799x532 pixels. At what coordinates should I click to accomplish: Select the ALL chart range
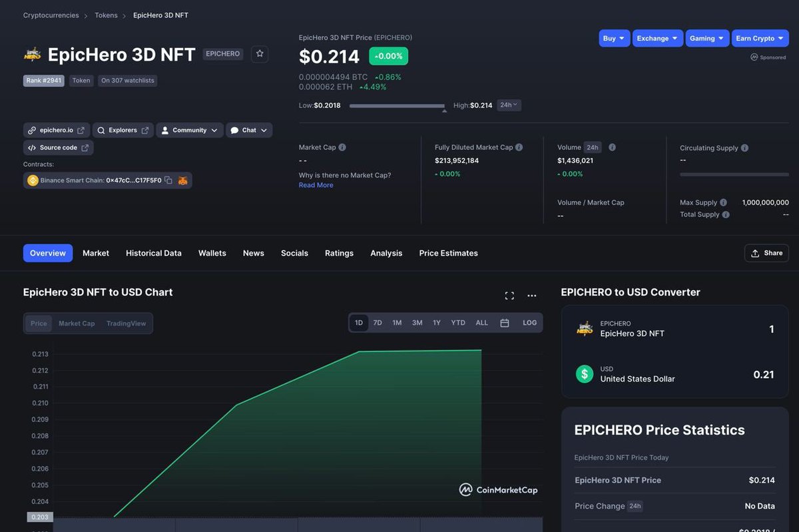click(x=482, y=323)
